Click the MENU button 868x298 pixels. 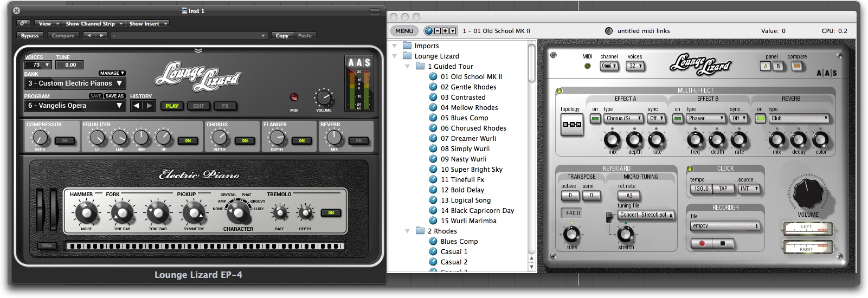(404, 31)
